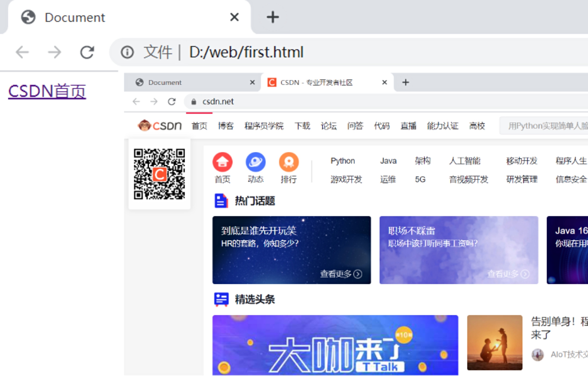Click the file info icon in address bar

(x=127, y=52)
